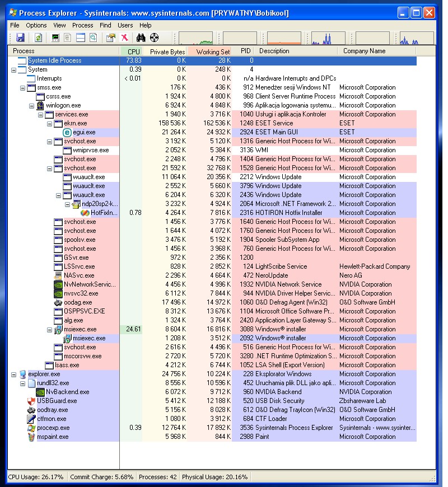Click the green CPU usage history graph
448x487 pixels.
click(x=196, y=38)
